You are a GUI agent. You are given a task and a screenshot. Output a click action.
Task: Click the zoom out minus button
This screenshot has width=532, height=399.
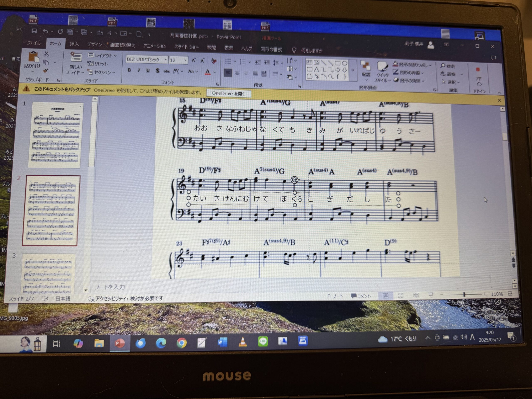coord(442,295)
